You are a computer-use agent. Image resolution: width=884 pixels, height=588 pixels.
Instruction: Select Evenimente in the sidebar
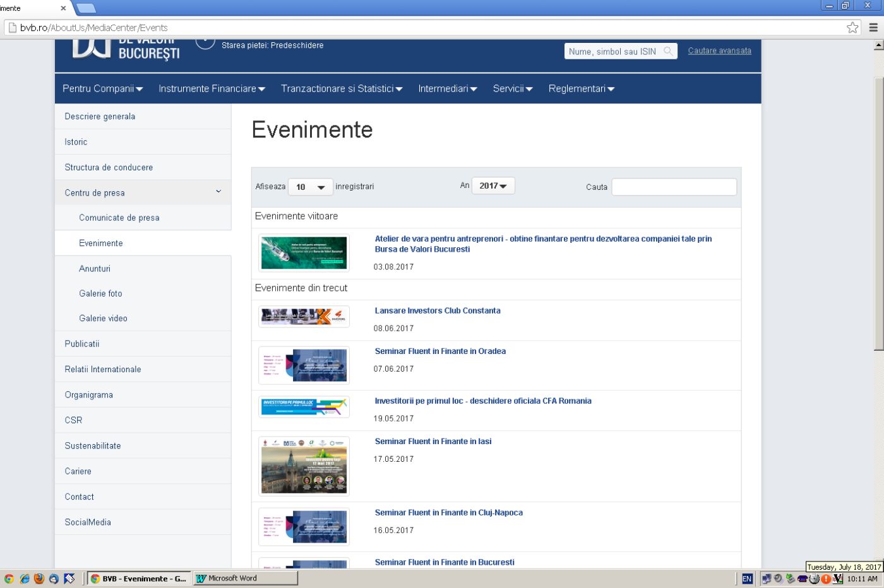point(143,243)
